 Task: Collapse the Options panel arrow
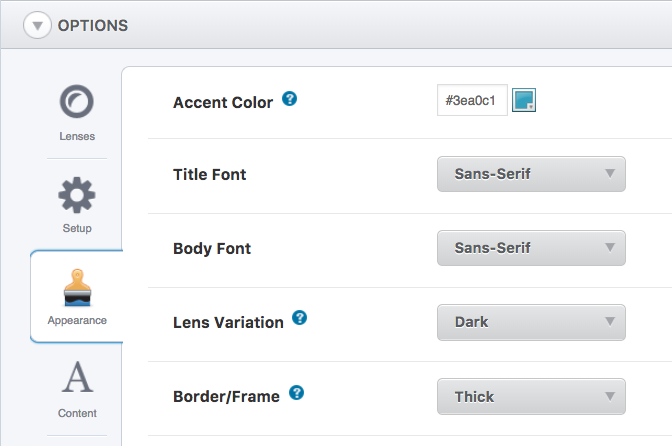click(x=37, y=25)
